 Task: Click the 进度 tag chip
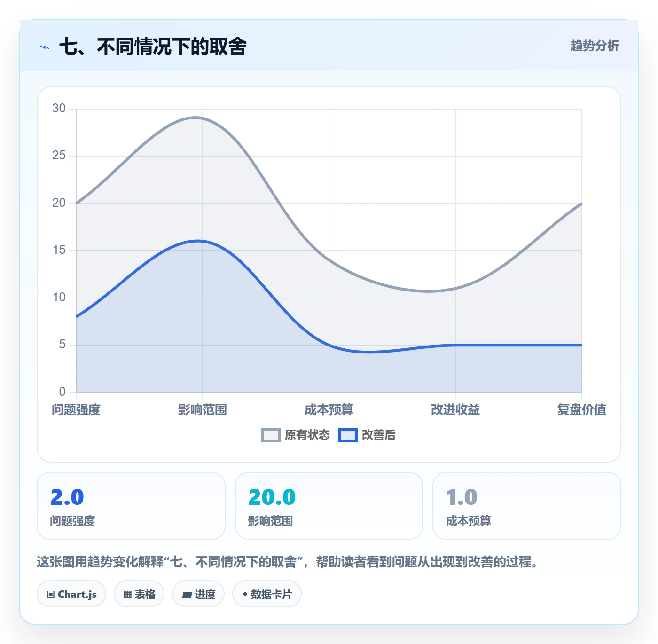pyautogui.click(x=198, y=594)
